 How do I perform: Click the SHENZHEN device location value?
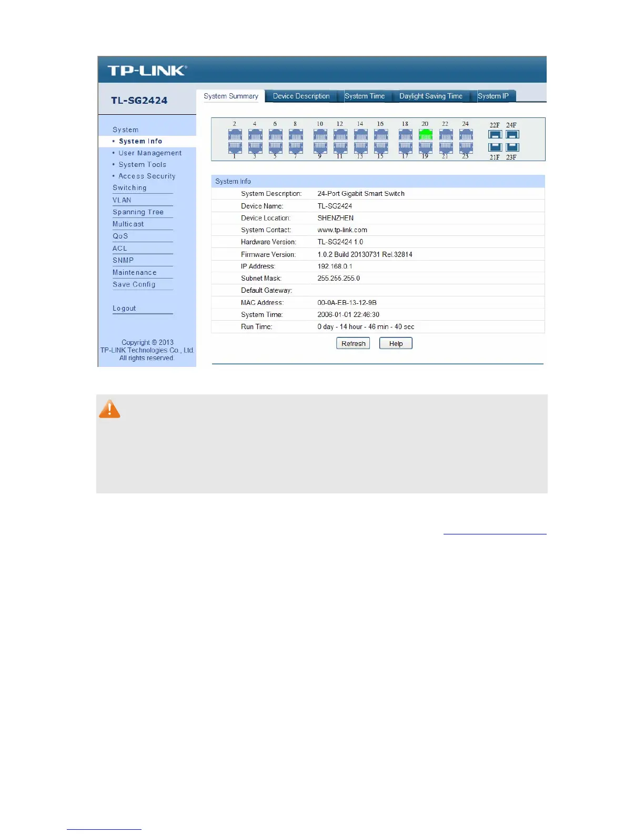(x=335, y=218)
